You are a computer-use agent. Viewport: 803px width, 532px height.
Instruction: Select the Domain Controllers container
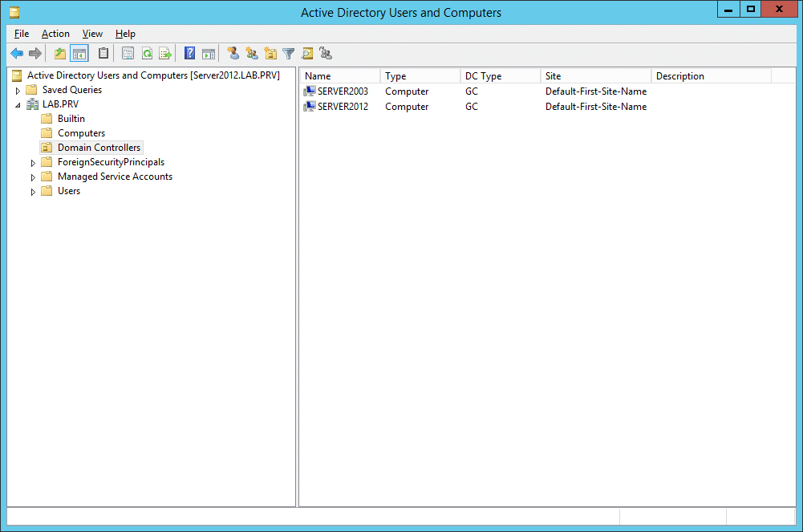point(99,148)
